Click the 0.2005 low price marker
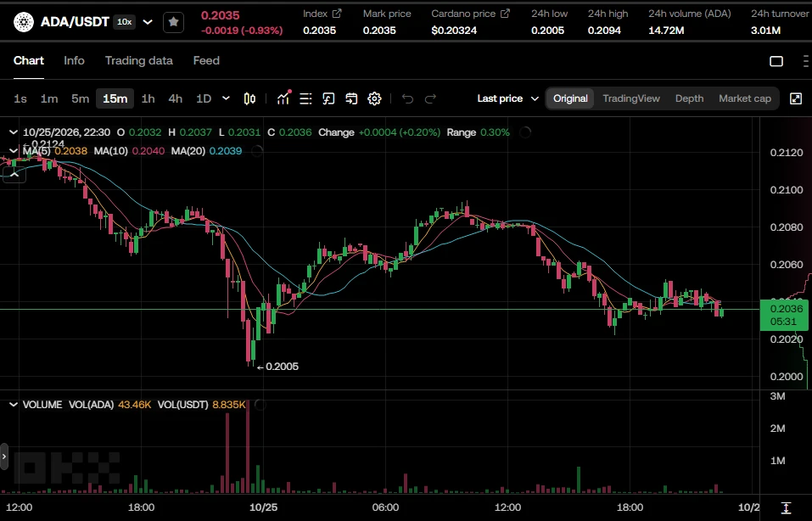This screenshot has width=812, height=521. click(277, 367)
